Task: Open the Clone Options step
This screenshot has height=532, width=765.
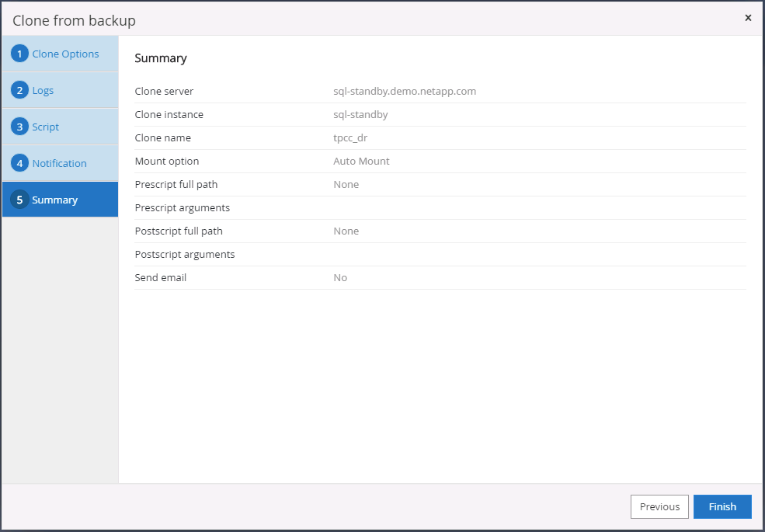Action: click(x=65, y=54)
